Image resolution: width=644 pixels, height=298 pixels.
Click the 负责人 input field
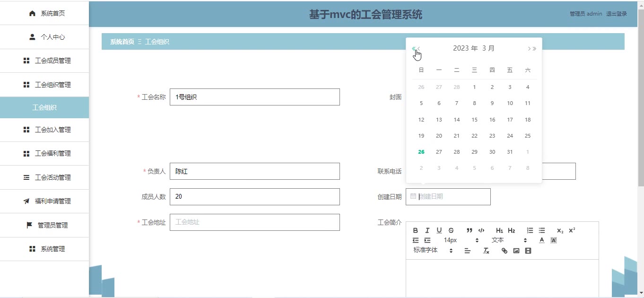tap(255, 171)
